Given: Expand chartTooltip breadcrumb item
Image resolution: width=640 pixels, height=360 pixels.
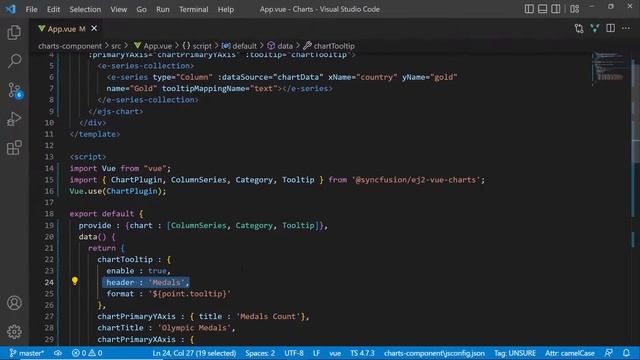Looking at the screenshot, I should tap(329, 46).
